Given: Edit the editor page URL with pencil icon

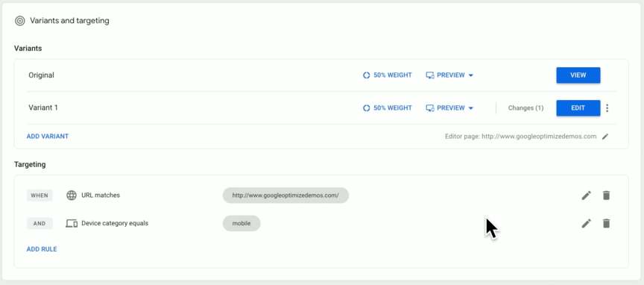Looking at the screenshot, I should (605, 137).
